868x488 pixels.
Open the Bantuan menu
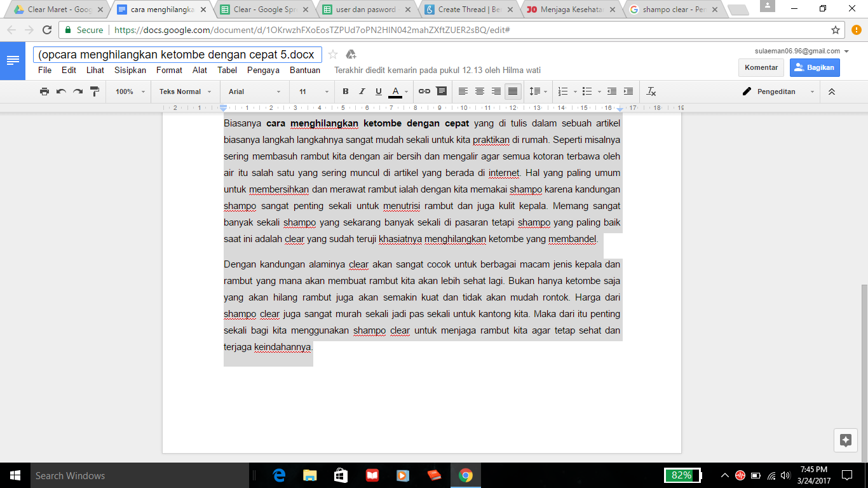305,71
